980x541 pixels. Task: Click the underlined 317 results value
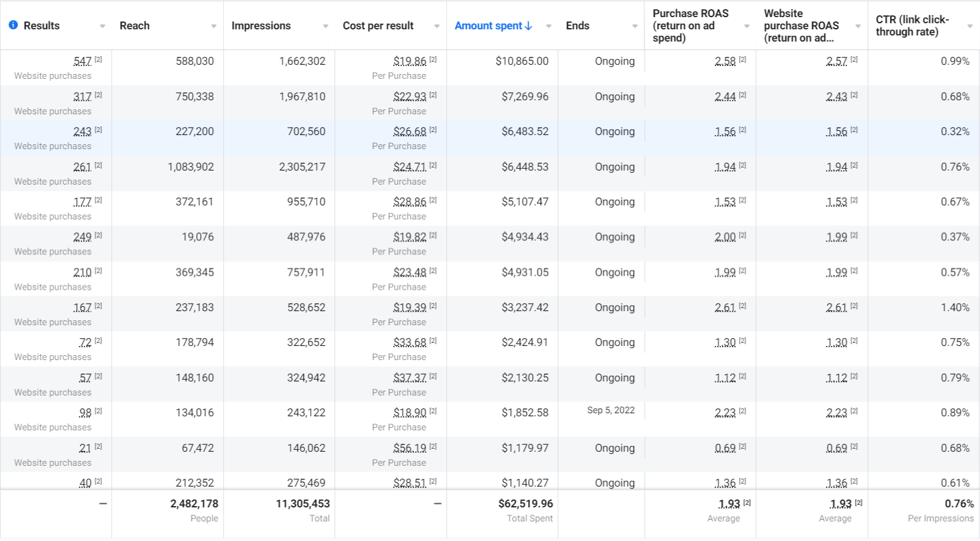pos(83,97)
